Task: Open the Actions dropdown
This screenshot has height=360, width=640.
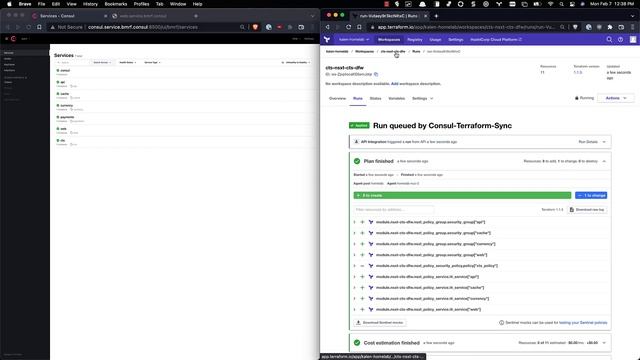Action: pos(616,98)
